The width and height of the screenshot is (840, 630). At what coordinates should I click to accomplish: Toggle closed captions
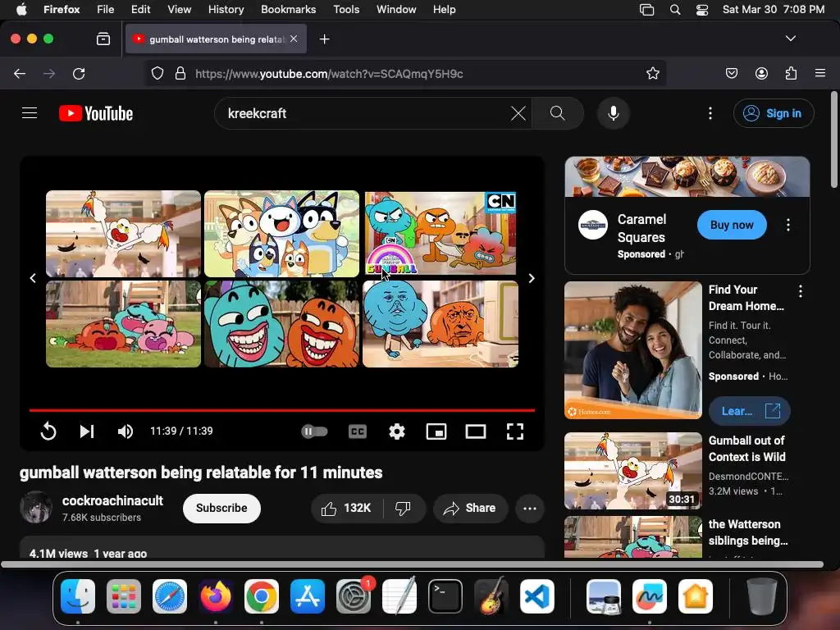[x=358, y=431]
